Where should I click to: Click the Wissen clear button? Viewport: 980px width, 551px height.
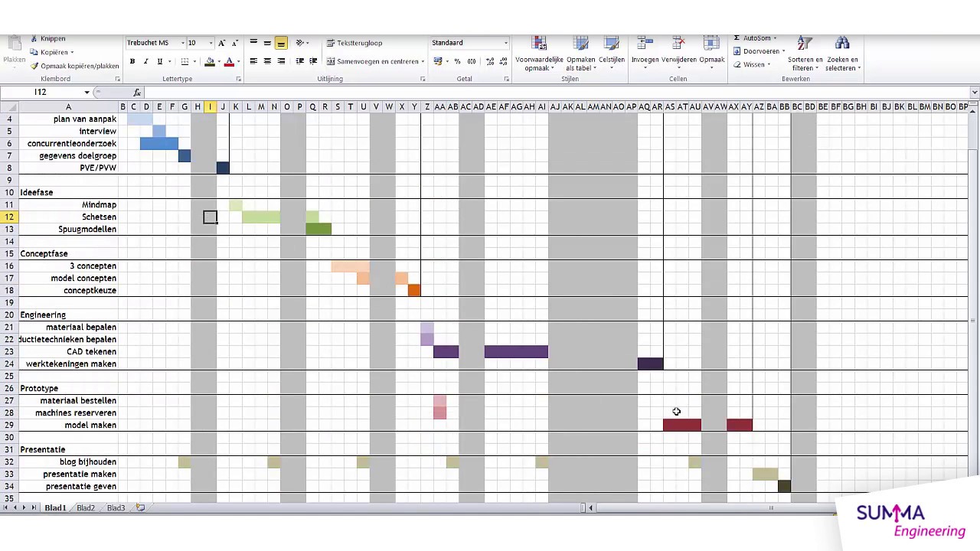point(752,64)
